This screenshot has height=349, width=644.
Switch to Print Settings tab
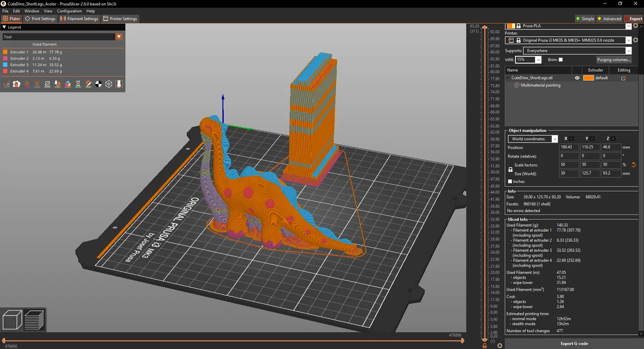(40, 18)
